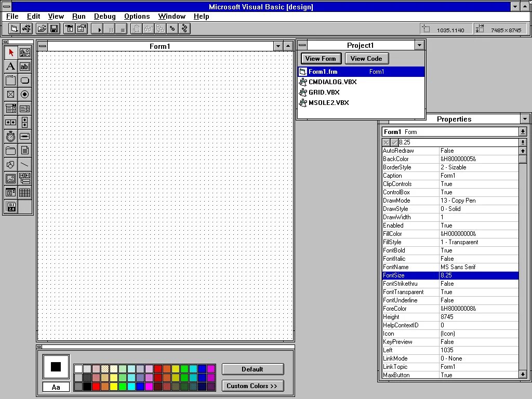Viewport: 532px width, 399px height.
Task: Open the settings box dropdown for 8.25
Action: point(523,142)
